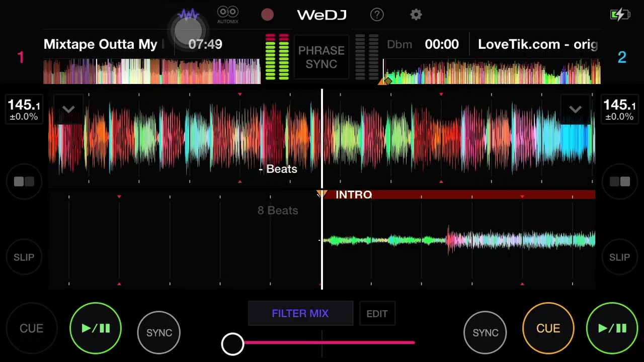Toggle deck 1 pad mode squares button
Image resolution: width=644 pixels, height=362 pixels.
[24, 182]
